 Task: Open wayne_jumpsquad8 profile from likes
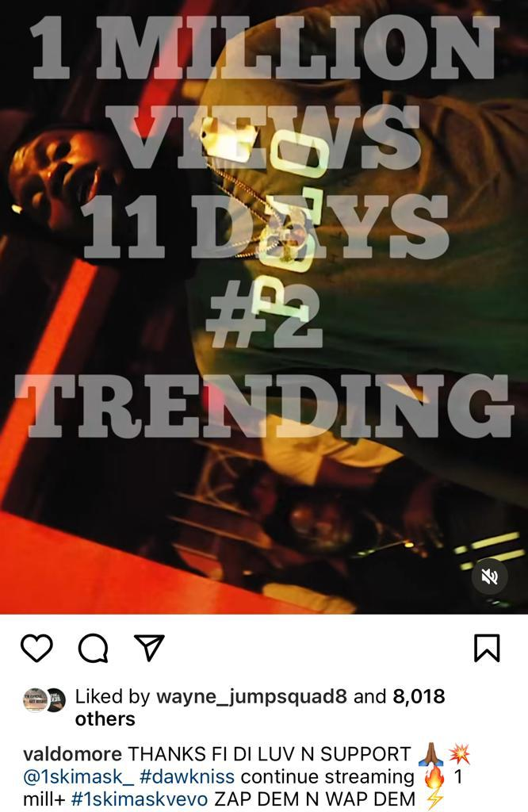click(x=251, y=696)
